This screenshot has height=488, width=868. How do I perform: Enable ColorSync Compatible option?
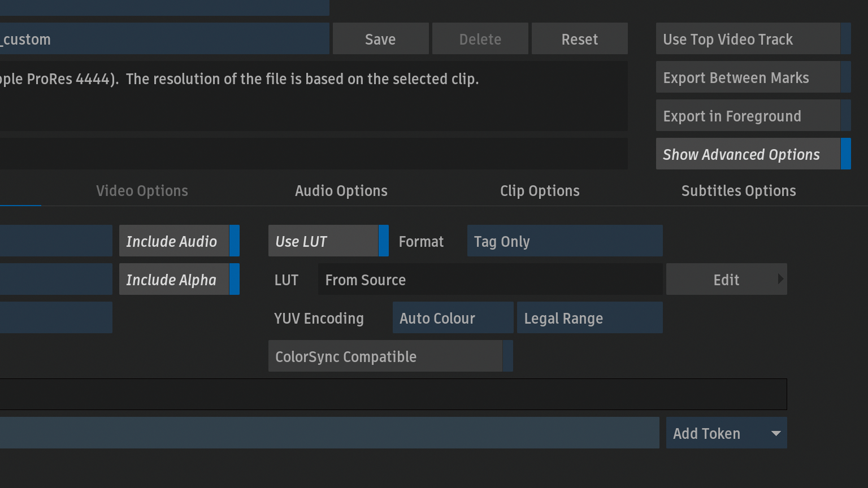[x=390, y=356]
